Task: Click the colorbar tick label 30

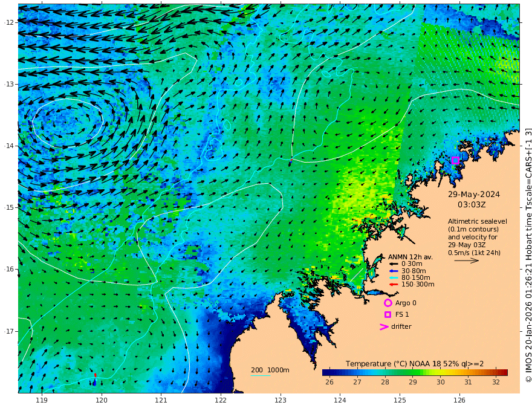Action: [x=440, y=382]
